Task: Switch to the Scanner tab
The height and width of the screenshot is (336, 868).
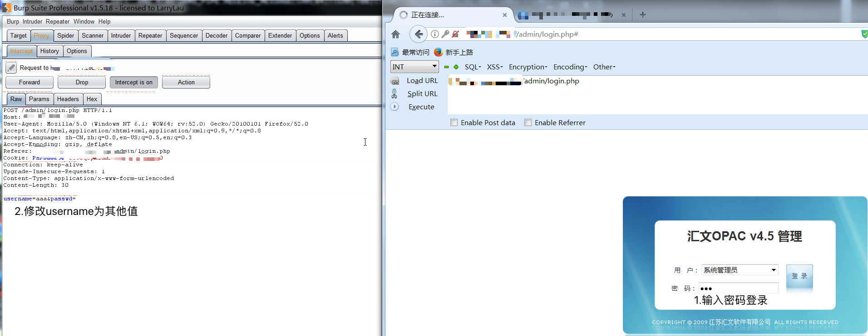Action: pyautogui.click(x=93, y=35)
